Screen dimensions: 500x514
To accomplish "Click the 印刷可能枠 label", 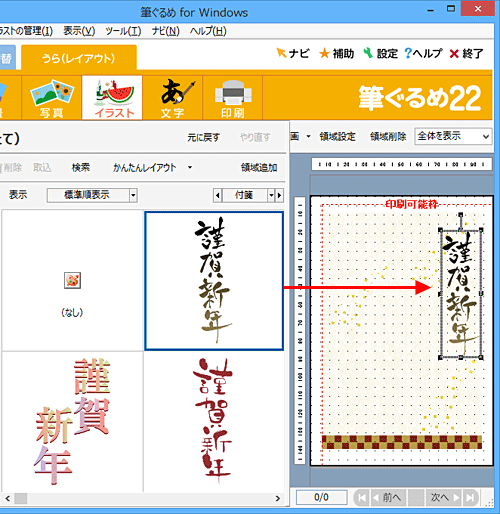I will 412,204.
